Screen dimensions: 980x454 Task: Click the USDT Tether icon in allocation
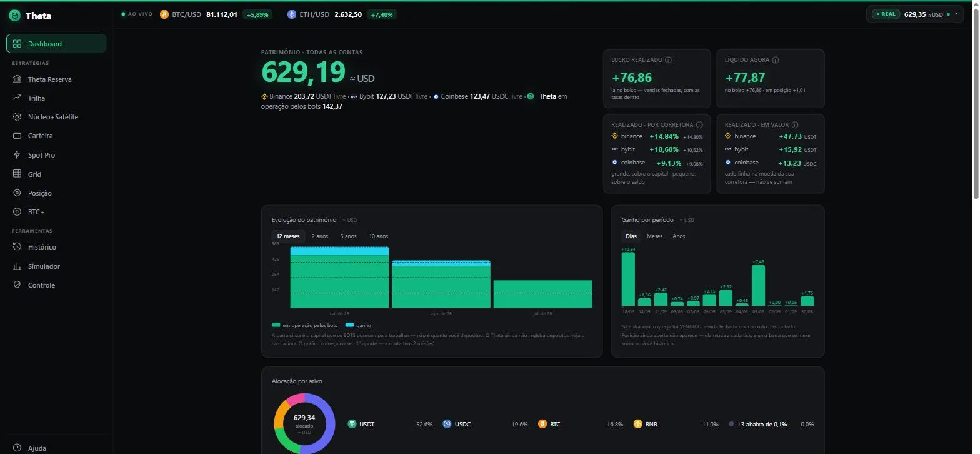[x=352, y=424]
